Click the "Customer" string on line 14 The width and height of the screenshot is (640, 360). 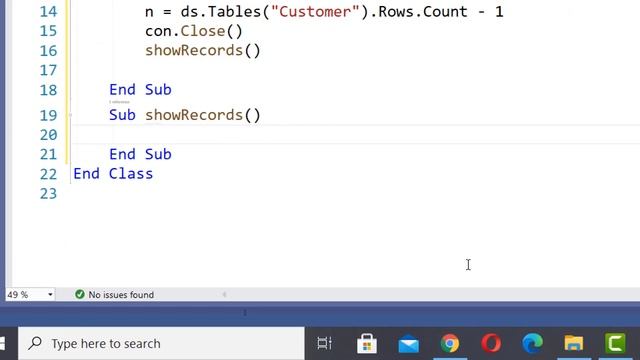(x=315, y=11)
